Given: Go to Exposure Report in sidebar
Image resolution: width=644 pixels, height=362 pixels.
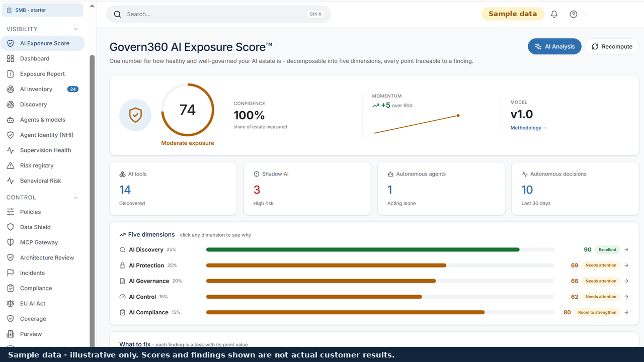Looking at the screenshot, I should 43,74.
